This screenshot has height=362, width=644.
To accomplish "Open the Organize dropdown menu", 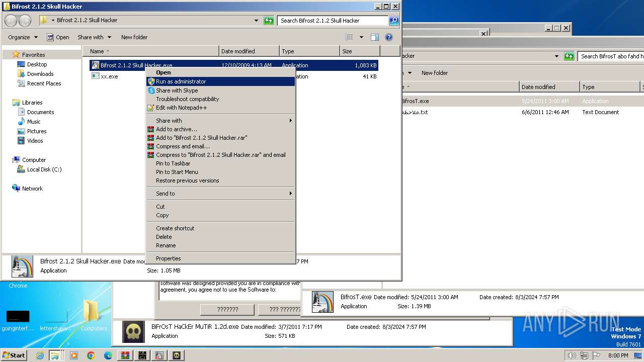I will (x=23, y=37).
